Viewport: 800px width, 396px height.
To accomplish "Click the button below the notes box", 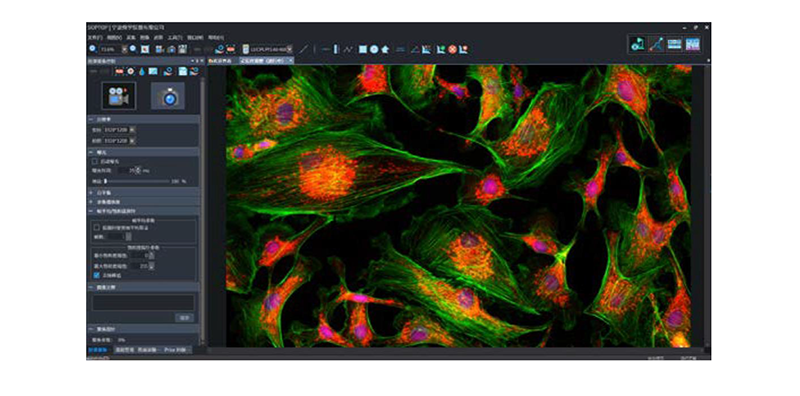I will click(184, 317).
